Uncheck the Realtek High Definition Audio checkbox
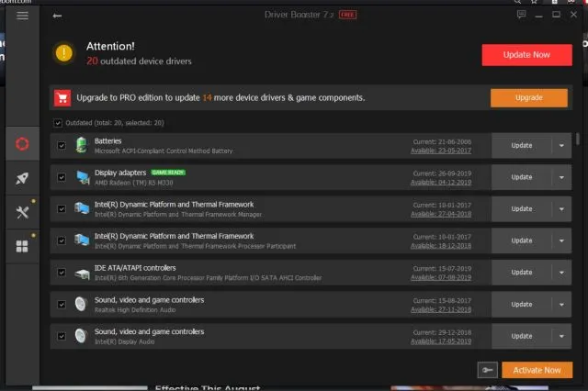The image size is (588, 391). coord(62,305)
